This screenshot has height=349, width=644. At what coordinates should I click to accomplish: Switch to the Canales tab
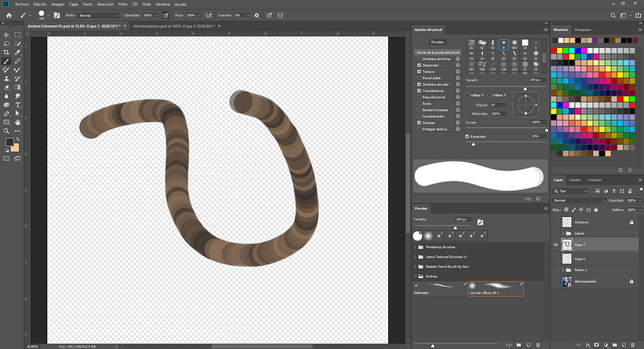click(575, 180)
